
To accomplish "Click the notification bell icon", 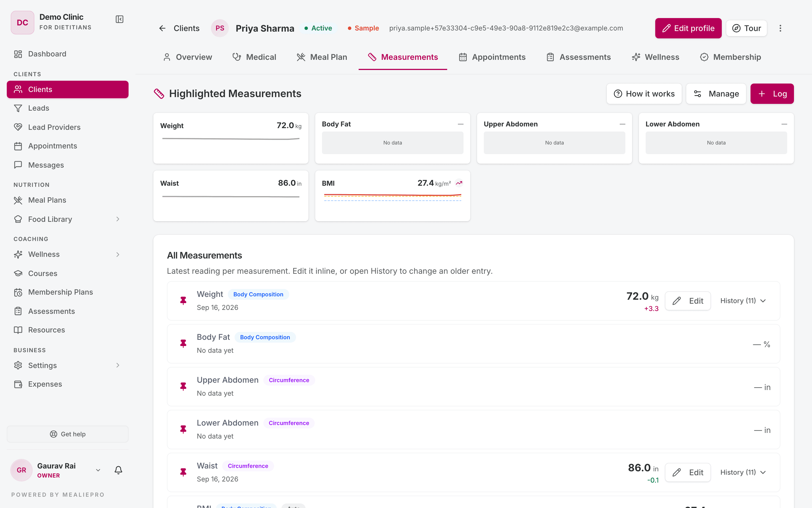I will click(x=118, y=470).
